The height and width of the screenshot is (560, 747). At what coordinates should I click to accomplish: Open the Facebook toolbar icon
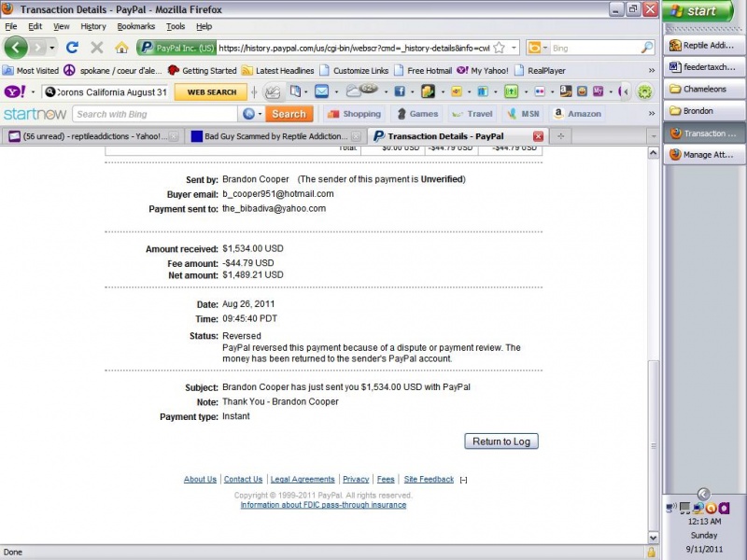tap(400, 91)
